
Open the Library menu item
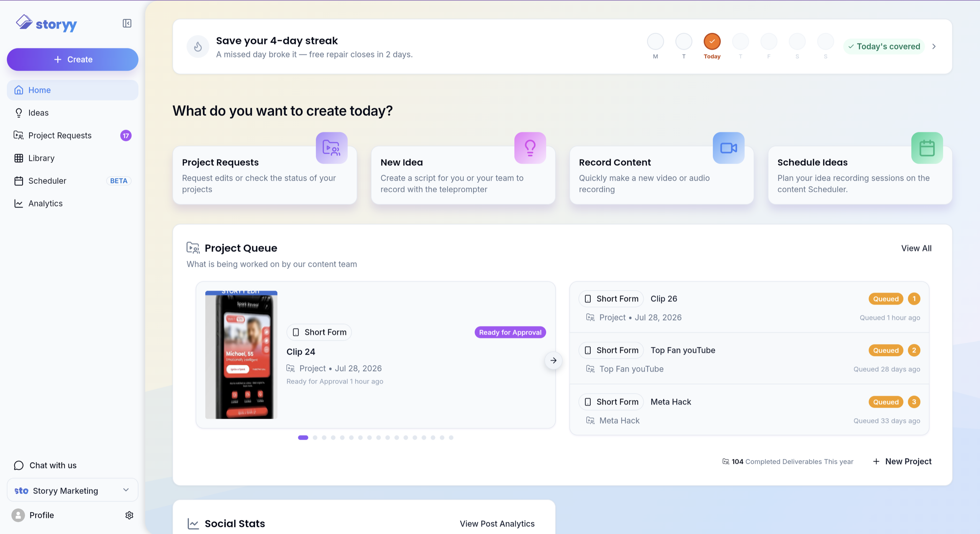72,158
